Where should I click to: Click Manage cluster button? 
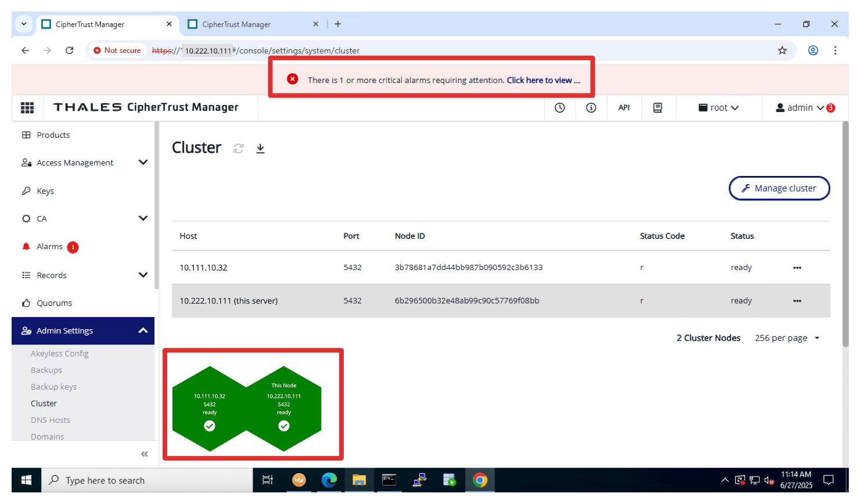[779, 188]
